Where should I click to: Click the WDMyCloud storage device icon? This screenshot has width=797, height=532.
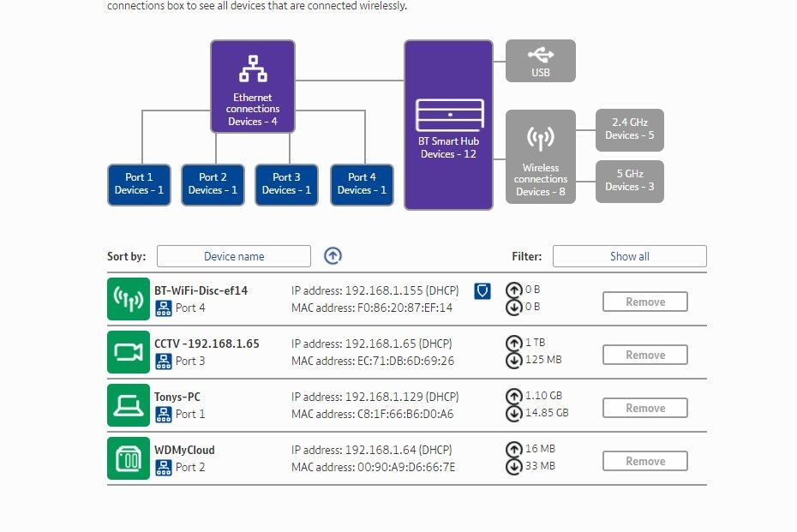click(129, 458)
